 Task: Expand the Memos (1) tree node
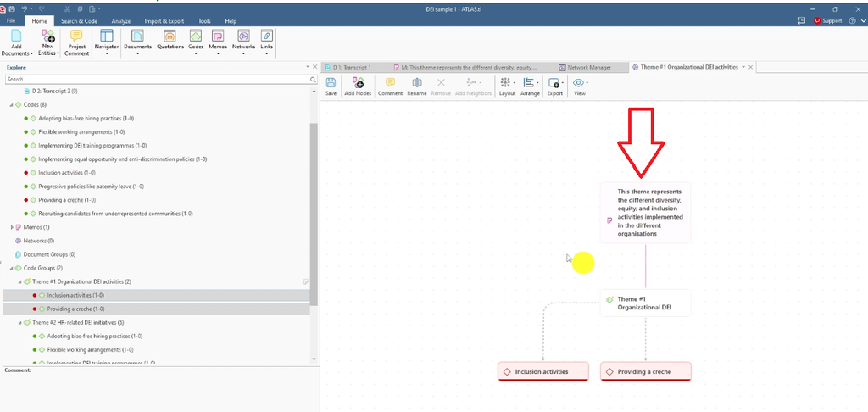tap(12, 227)
